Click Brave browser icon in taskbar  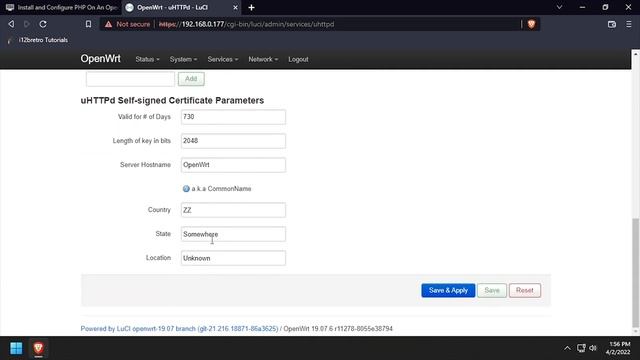coord(38,348)
